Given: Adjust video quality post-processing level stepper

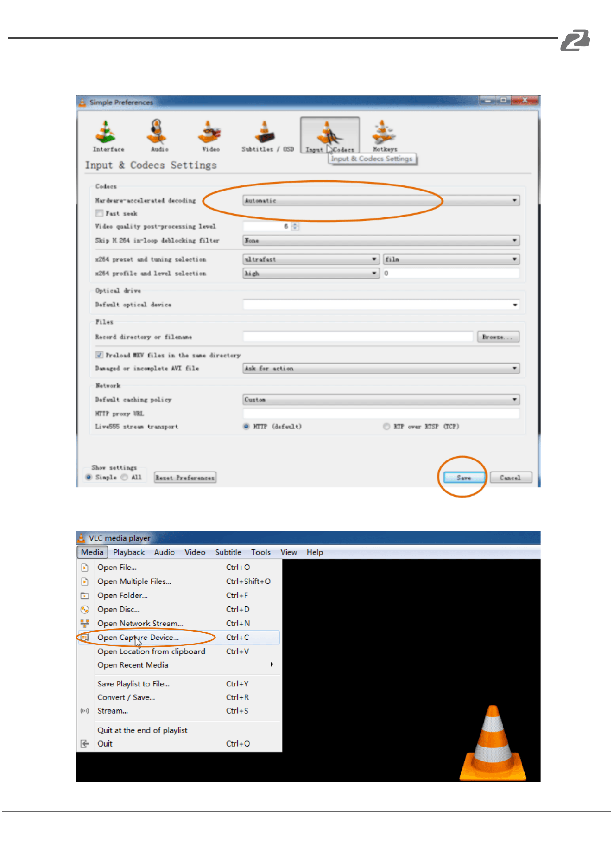Looking at the screenshot, I should (295, 226).
